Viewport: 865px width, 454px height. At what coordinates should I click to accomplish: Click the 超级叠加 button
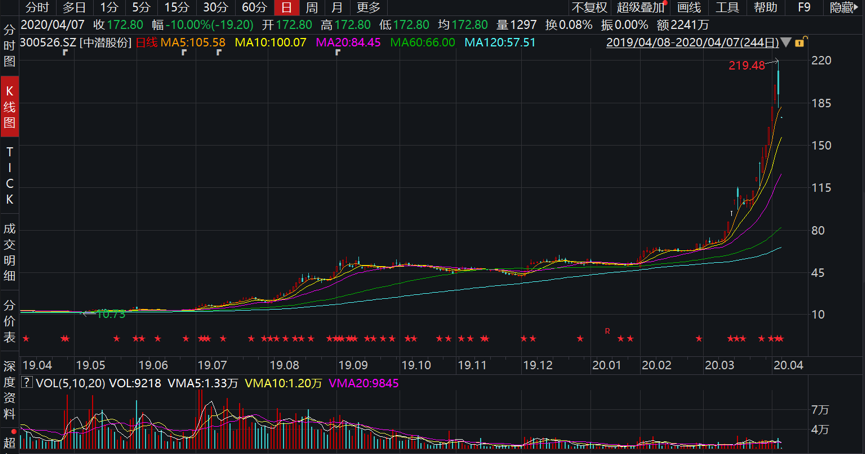pyautogui.click(x=640, y=8)
